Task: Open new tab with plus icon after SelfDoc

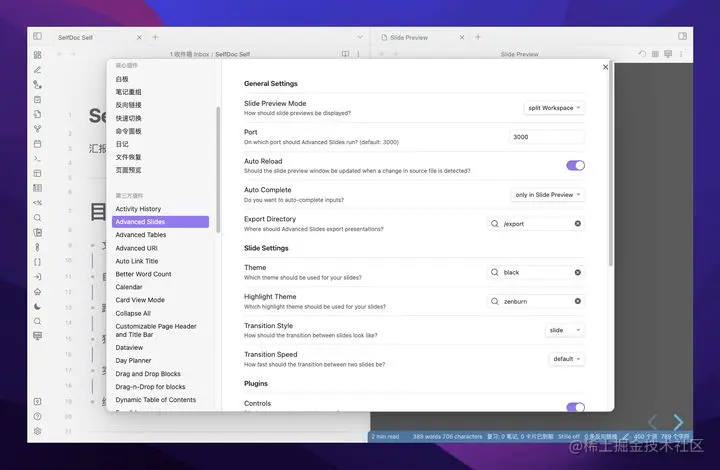Action: pyautogui.click(x=155, y=37)
